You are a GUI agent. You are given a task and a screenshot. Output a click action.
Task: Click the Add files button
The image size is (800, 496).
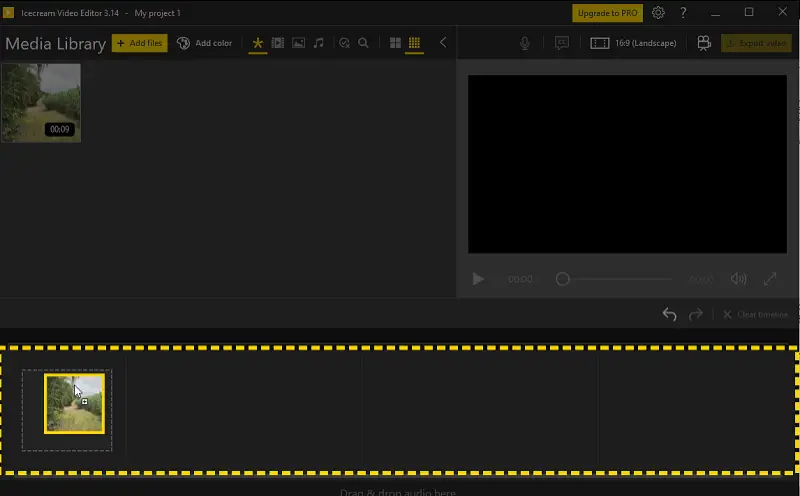pyautogui.click(x=139, y=43)
